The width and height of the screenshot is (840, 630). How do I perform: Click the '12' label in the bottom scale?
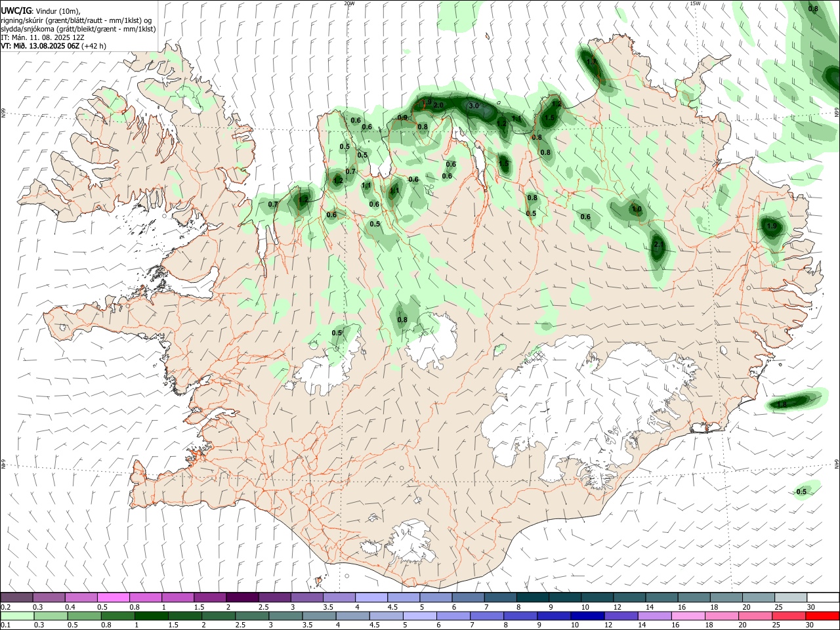609,625
